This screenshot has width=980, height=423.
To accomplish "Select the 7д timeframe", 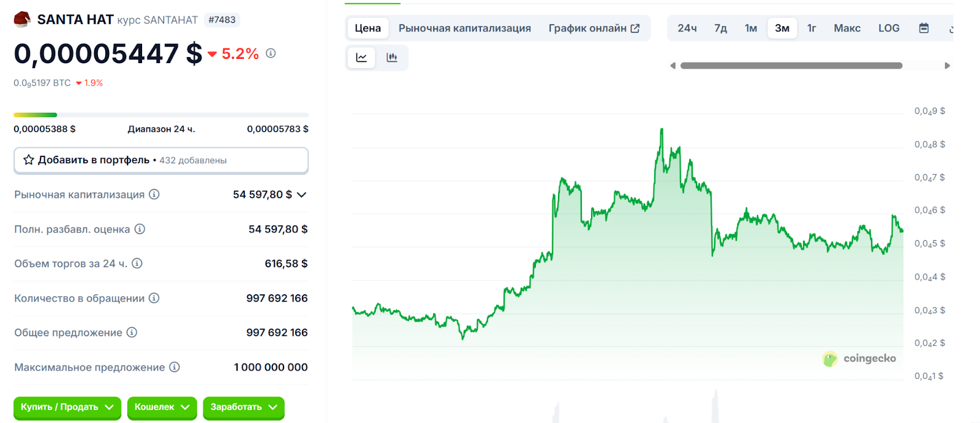I will pos(721,28).
